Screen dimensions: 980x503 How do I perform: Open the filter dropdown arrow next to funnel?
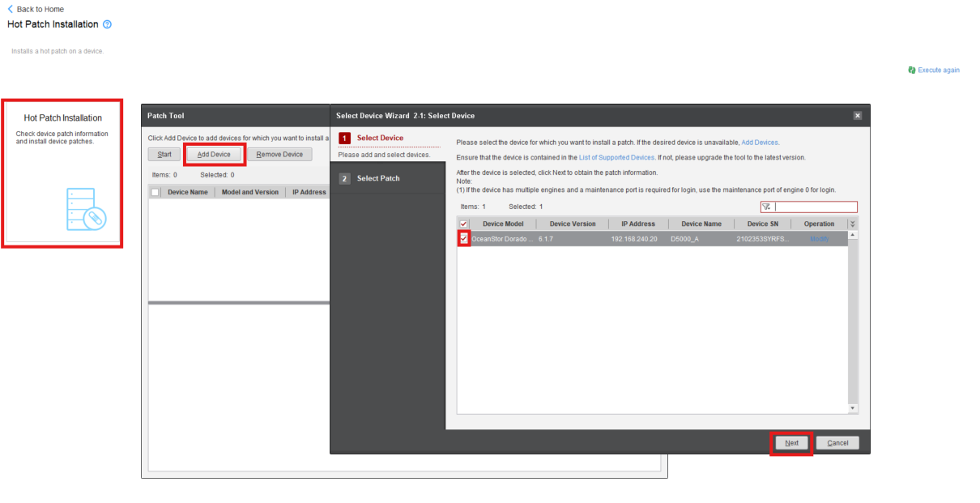[x=769, y=208]
